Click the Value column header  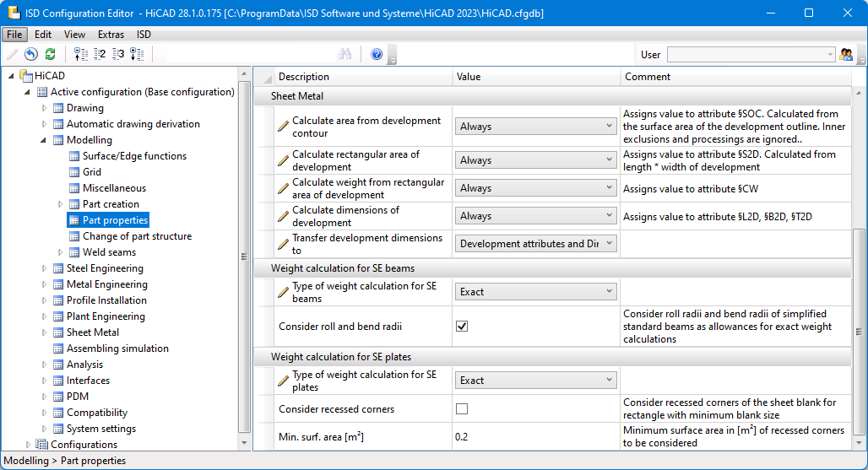536,77
